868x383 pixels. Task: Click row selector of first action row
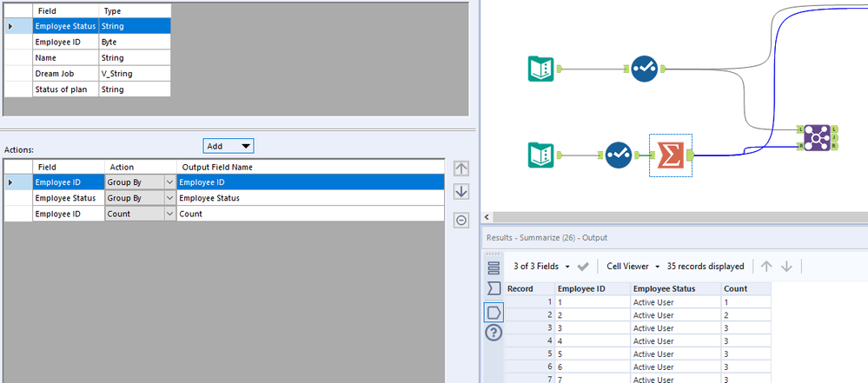[x=18, y=182]
